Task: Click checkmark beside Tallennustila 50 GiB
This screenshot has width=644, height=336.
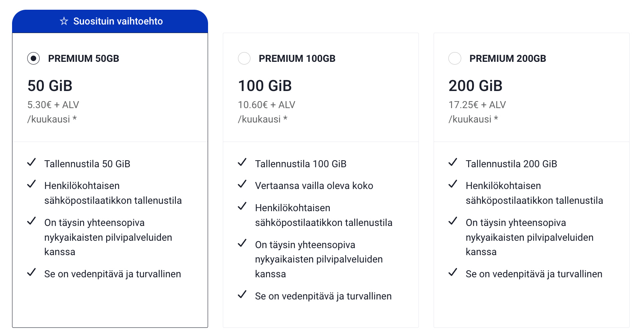Action: coord(31,162)
